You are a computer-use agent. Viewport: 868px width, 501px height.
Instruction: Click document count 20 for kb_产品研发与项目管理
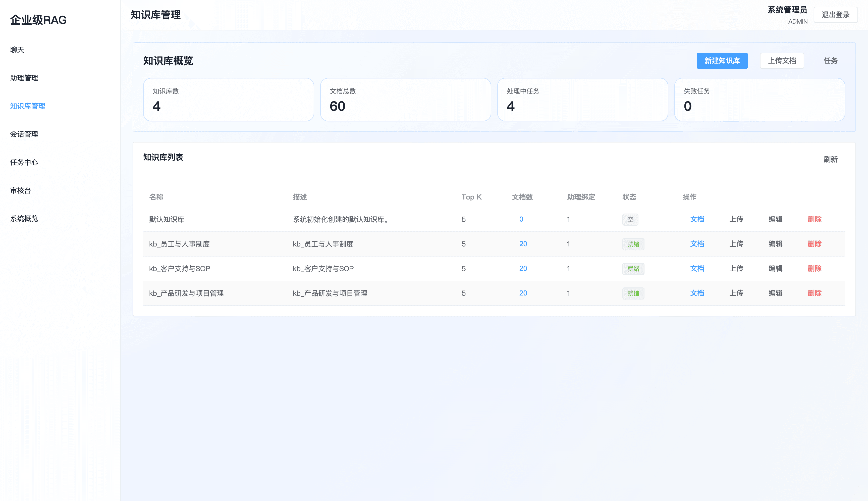pos(523,293)
